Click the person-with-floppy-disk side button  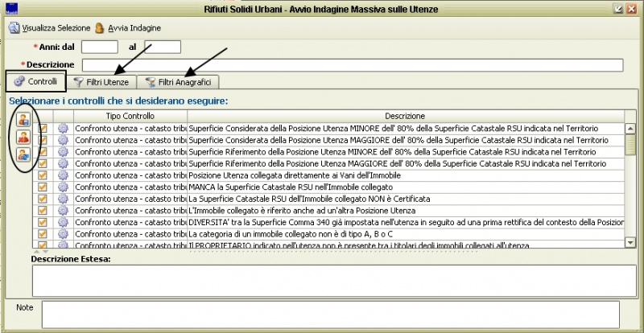(x=23, y=120)
